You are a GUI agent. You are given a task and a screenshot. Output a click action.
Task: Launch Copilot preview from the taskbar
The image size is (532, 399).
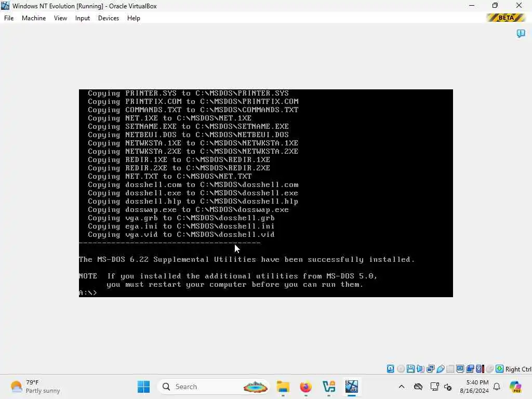(x=516, y=387)
